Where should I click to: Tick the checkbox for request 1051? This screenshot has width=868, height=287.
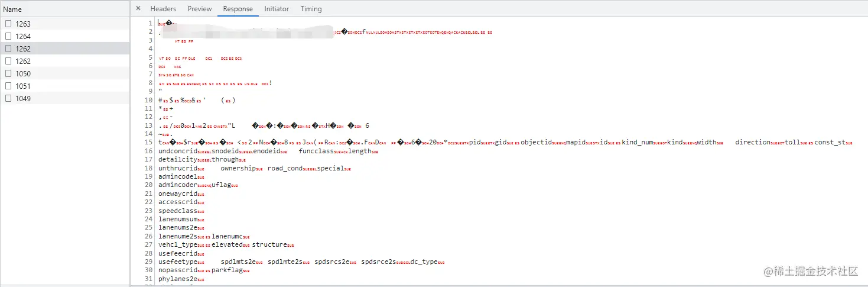point(8,86)
